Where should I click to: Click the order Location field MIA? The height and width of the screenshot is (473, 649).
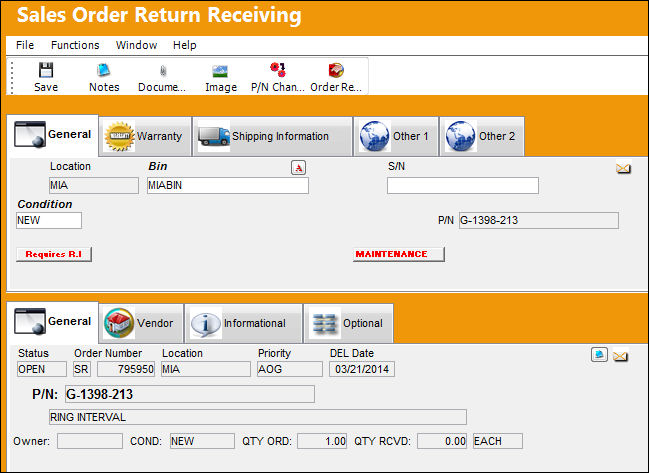(x=206, y=369)
